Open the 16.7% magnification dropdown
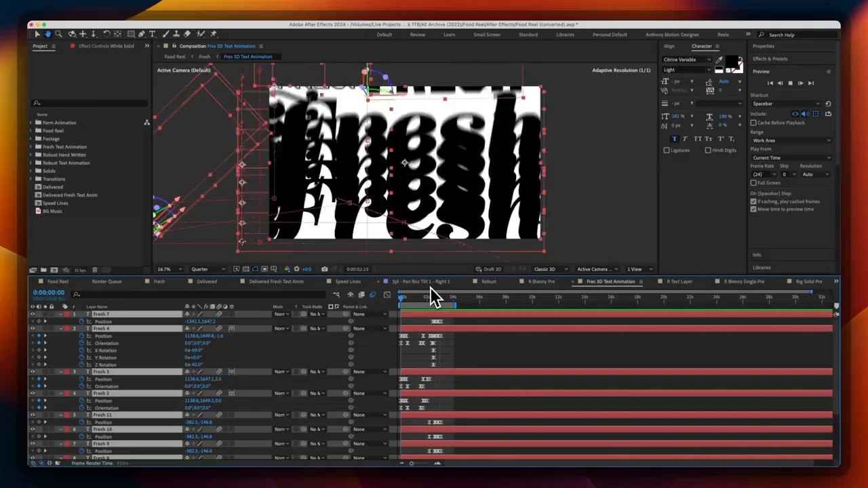The width and height of the screenshot is (868, 488). [169, 269]
